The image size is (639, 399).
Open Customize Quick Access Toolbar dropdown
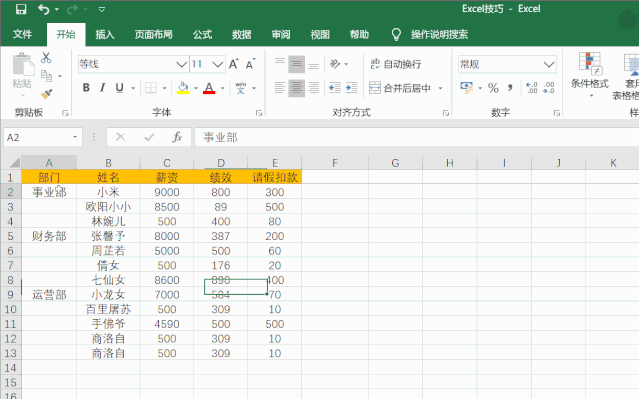tap(102, 9)
